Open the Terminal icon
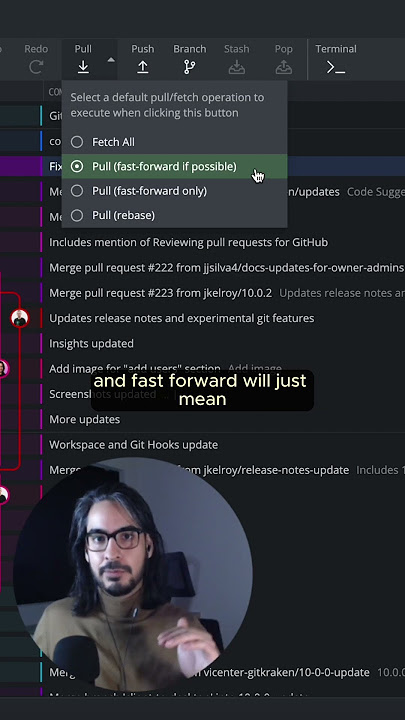The image size is (405, 720). coord(336,68)
